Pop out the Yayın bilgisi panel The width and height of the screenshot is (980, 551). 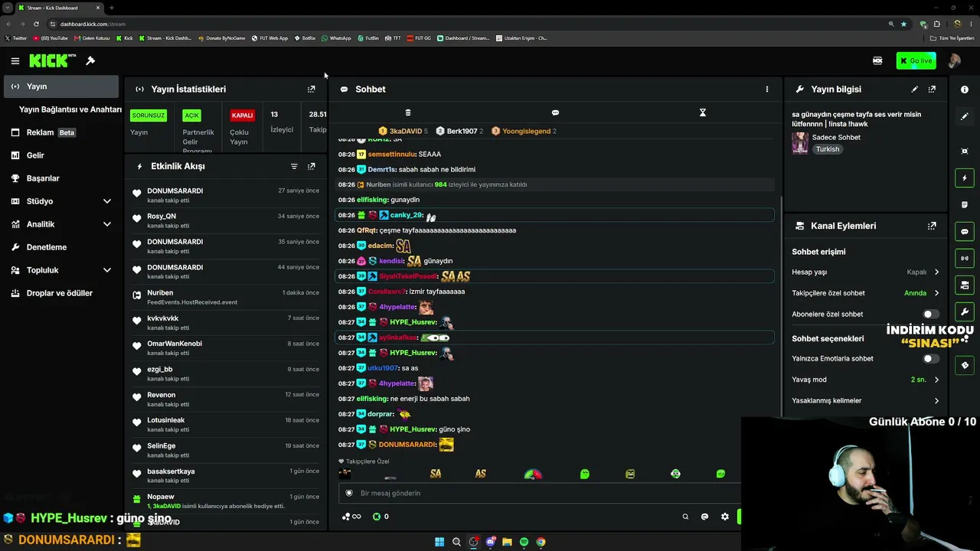click(932, 90)
